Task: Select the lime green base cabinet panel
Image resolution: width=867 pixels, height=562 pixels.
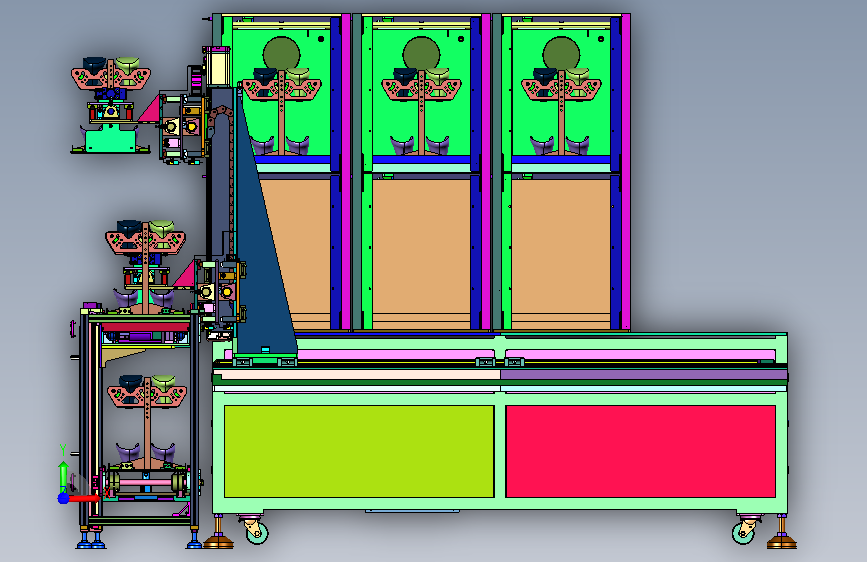Action: [x=359, y=451]
